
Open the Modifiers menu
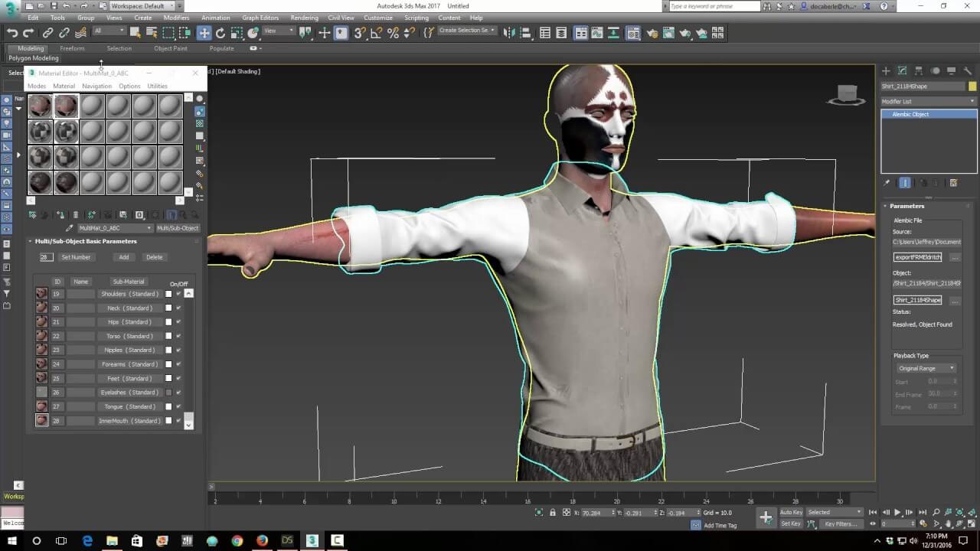(176, 18)
